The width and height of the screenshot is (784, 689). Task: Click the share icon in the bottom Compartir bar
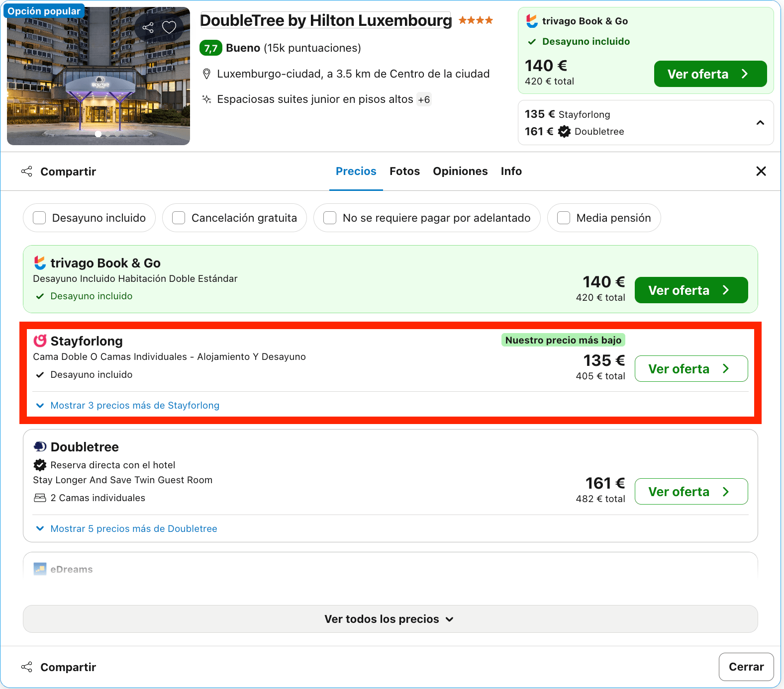[27, 667]
